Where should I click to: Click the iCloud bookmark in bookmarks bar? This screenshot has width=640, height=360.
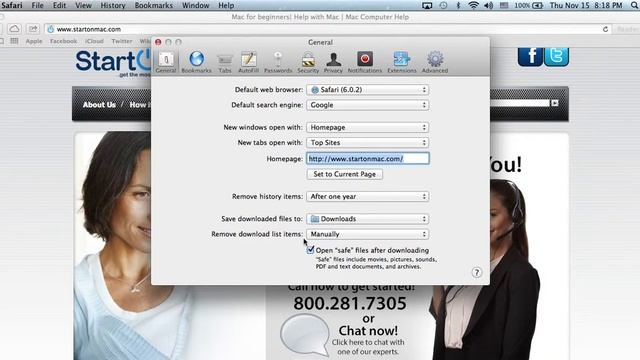coord(94,41)
